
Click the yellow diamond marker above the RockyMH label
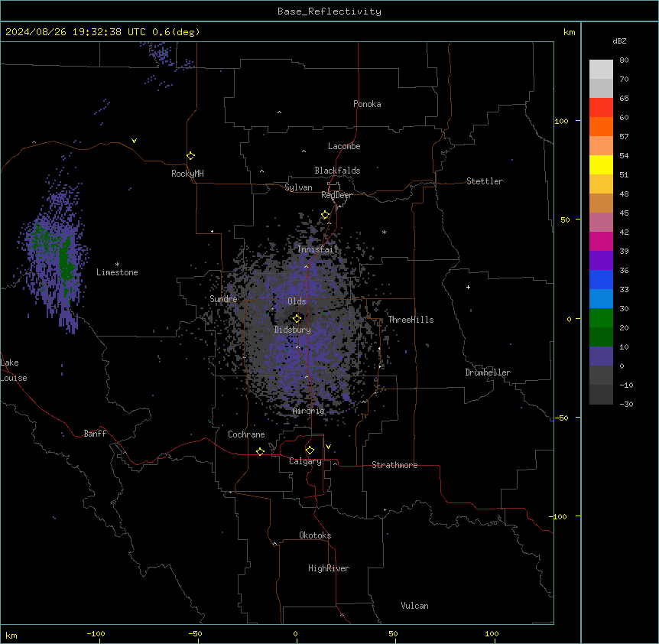click(190, 156)
